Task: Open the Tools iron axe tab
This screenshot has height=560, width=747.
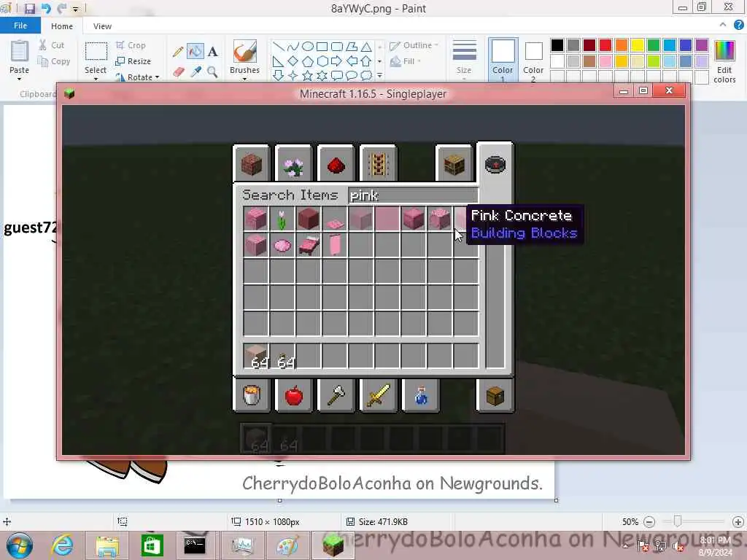Action: click(336, 395)
